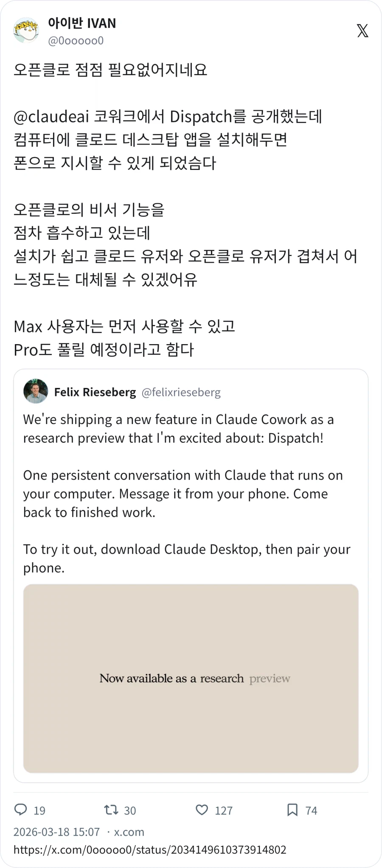This screenshot has height=868, width=382.
Task: Click the bookmark icon under the tweet
Action: click(292, 810)
